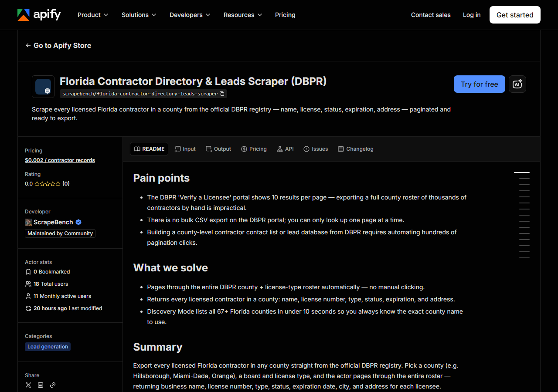558x392 pixels.
Task: Click the Pain points heading
Action: point(161,178)
